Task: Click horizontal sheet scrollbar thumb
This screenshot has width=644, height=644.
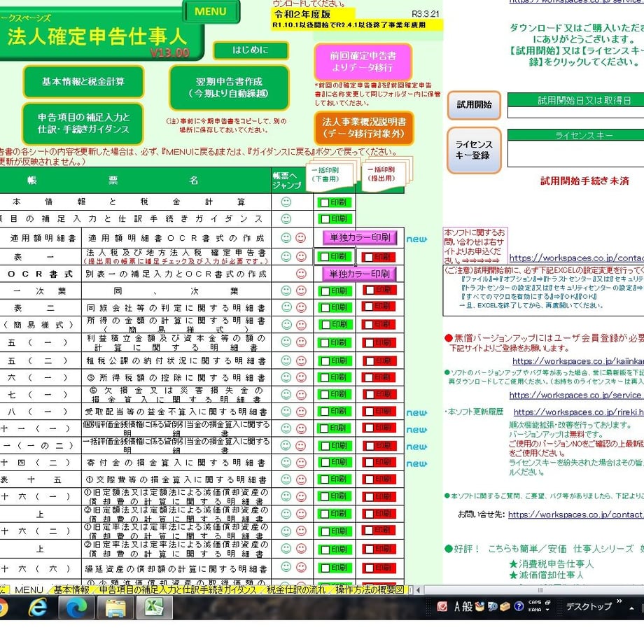Action: click(534, 590)
